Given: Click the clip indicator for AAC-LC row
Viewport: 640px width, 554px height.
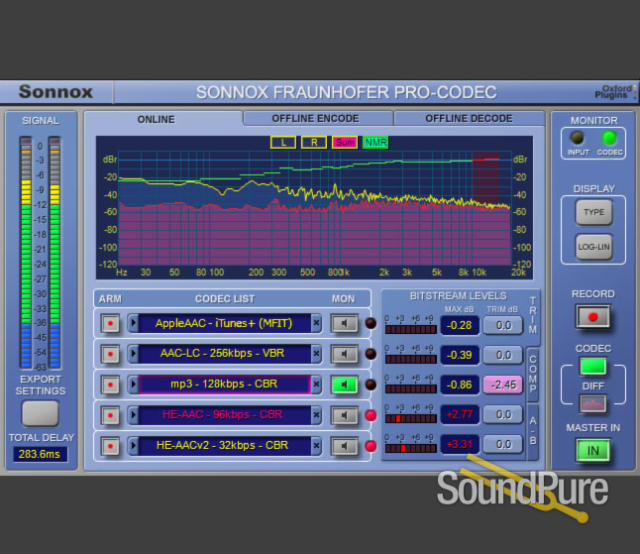Looking at the screenshot, I should (371, 354).
